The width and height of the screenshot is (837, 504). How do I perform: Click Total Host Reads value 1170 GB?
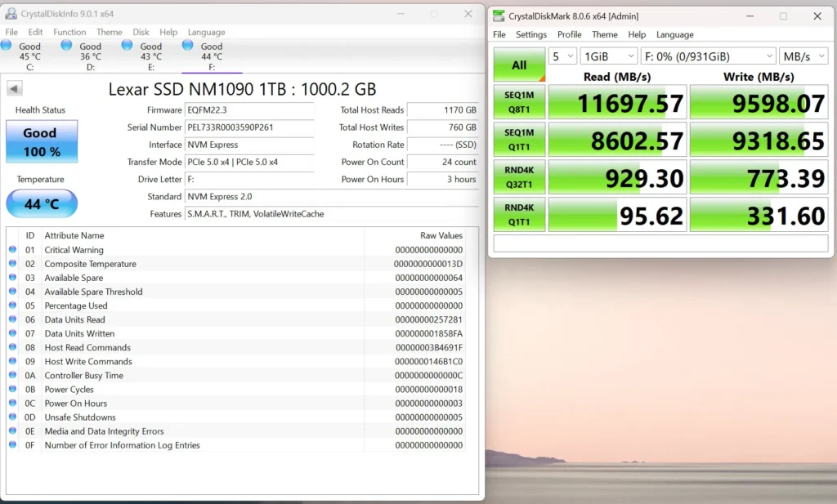443,109
